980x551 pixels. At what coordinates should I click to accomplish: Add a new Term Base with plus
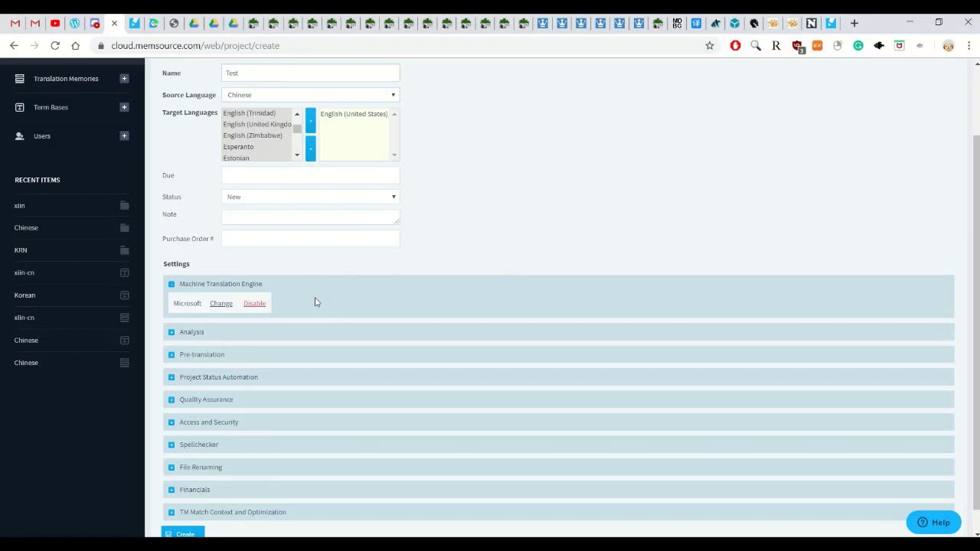click(124, 107)
